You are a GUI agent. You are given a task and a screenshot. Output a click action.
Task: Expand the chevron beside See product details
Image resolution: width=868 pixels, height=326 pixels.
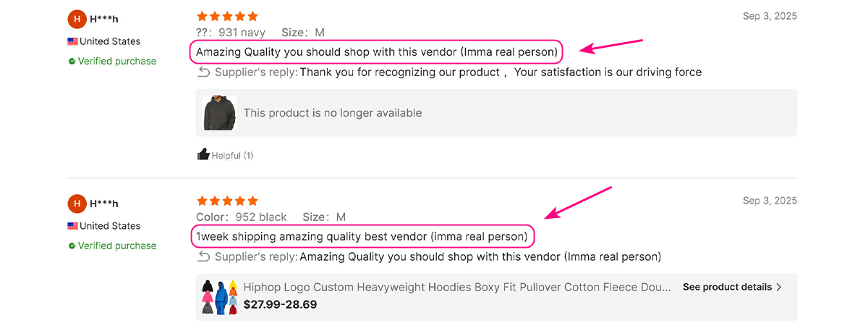coord(779,287)
